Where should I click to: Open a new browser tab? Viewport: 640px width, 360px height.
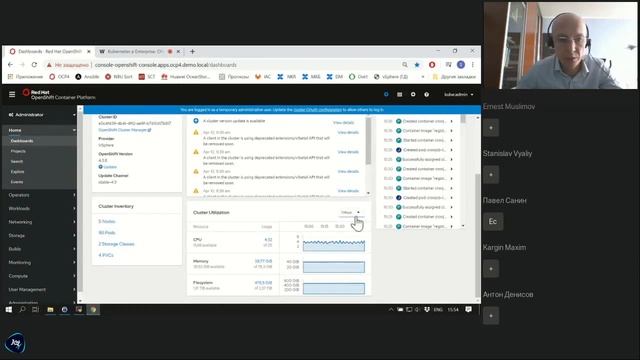(x=192, y=51)
